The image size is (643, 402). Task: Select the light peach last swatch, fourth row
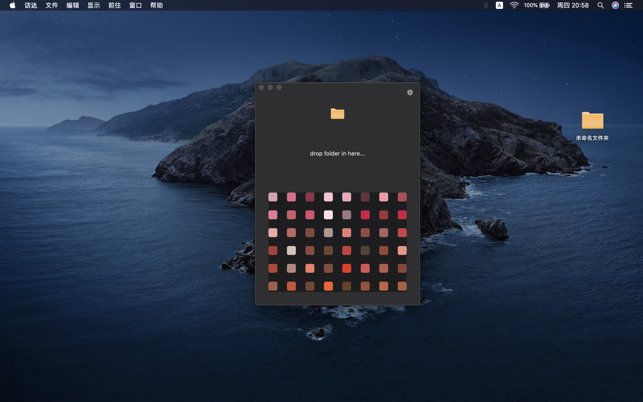[402, 250]
